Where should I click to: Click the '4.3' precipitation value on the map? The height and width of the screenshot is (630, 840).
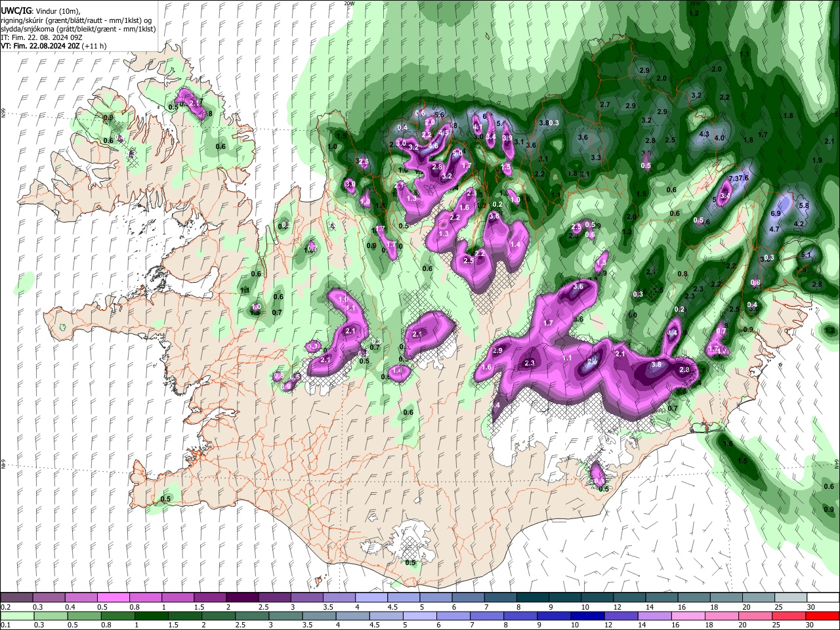tap(705, 134)
